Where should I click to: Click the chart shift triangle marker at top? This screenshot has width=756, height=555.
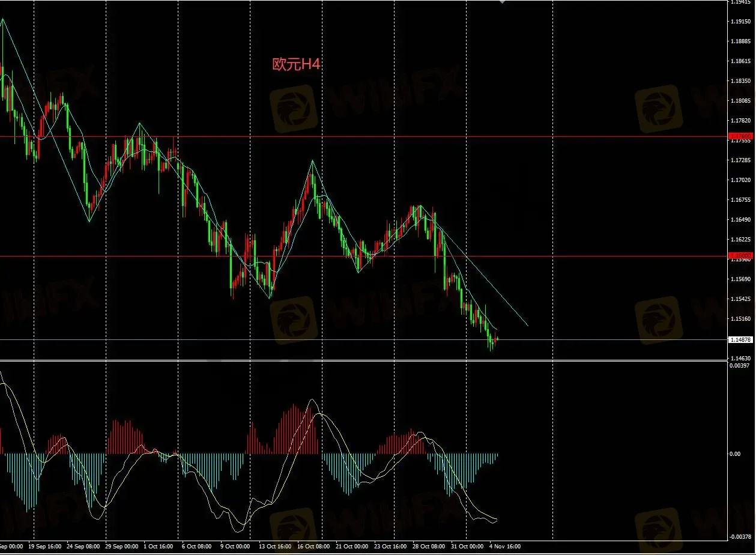point(502,2)
